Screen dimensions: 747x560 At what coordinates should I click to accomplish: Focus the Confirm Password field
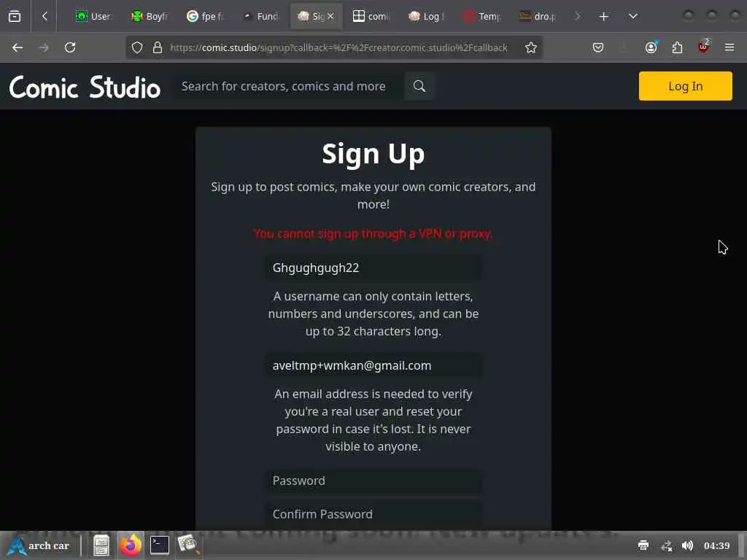[x=373, y=514]
